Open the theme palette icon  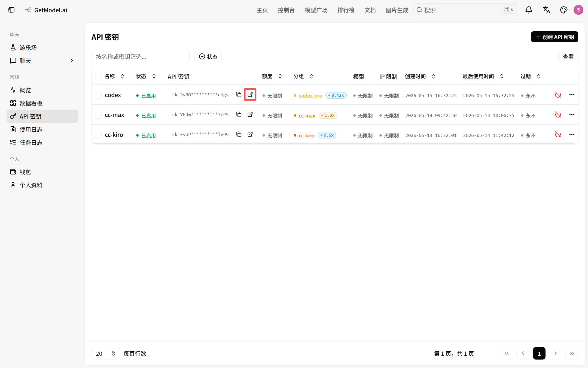point(564,10)
